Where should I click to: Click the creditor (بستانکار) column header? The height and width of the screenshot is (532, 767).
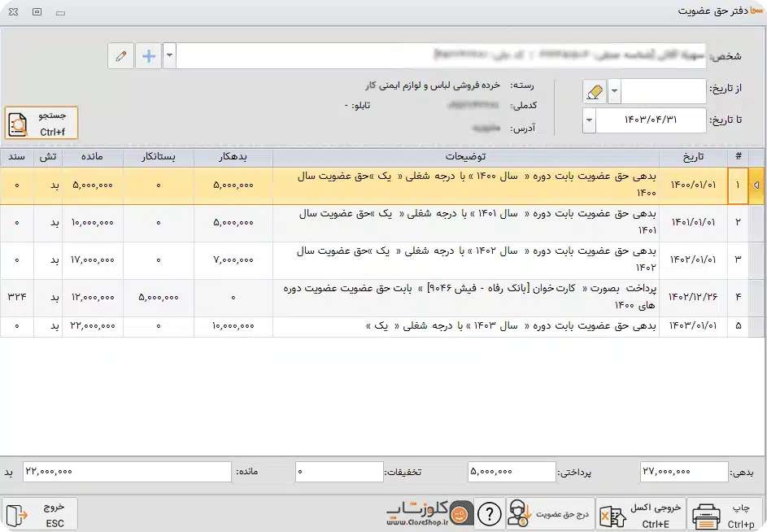[159, 157]
